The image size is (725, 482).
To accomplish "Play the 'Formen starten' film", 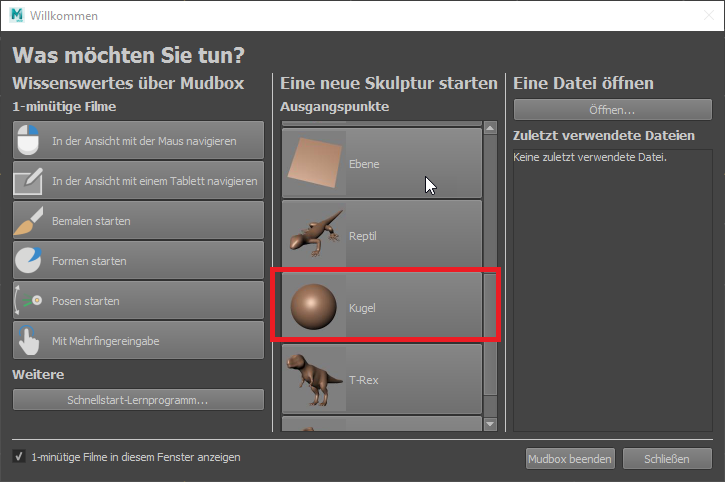I will pos(138,260).
